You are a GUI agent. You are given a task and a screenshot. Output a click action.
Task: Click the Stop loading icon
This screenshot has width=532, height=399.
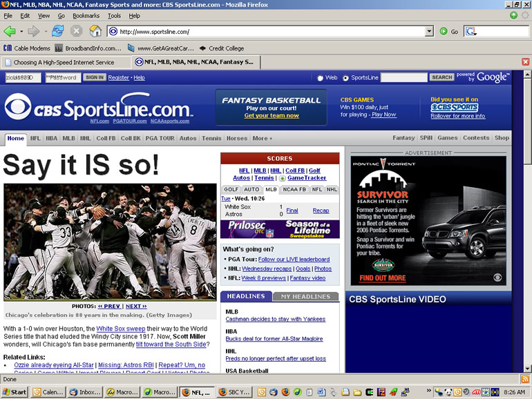[76, 31]
